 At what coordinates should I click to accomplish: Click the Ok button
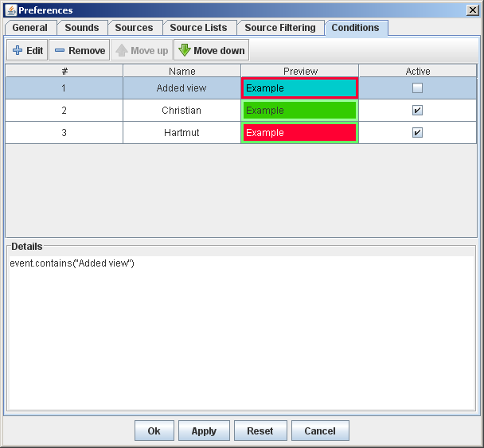pyautogui.click(x=154, y=430)
